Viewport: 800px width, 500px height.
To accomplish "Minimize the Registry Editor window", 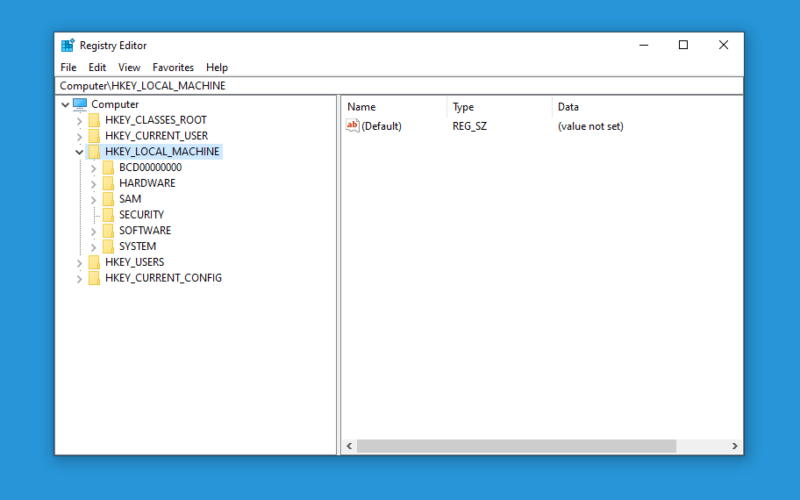I will point(644,45).
